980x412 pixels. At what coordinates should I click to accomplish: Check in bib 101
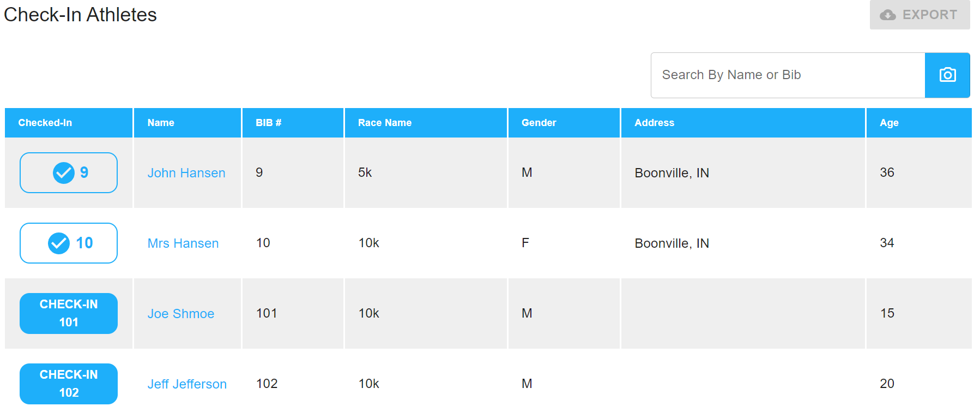point(69,313)
